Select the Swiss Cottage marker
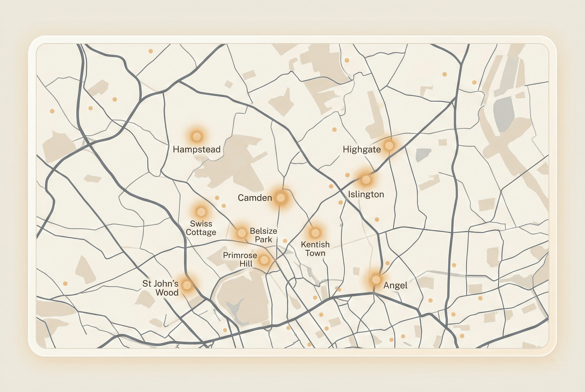The image size is (585, 392). (201, 212)
